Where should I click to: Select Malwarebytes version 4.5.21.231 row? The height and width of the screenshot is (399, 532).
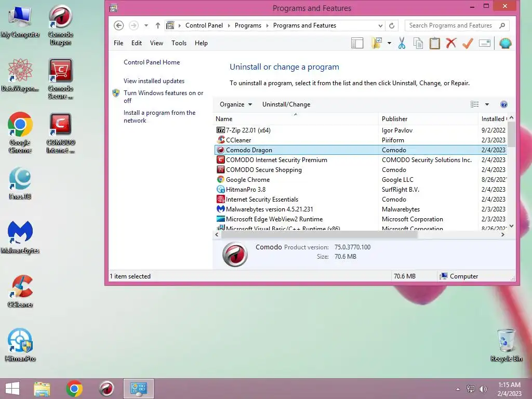coord(361,209)
